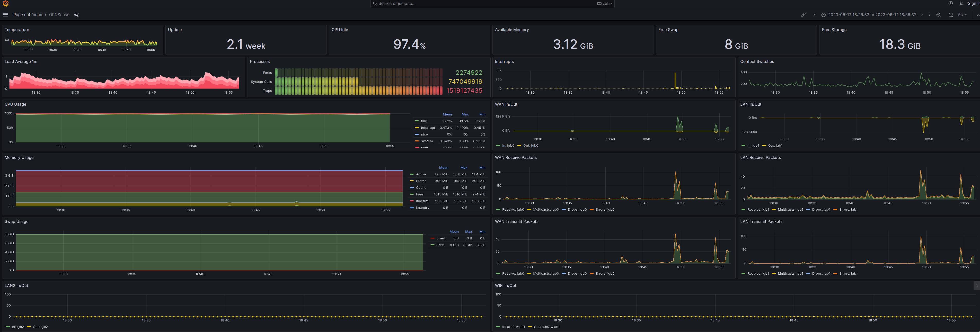Shift time range forward
The height and width of the screenshot is (332, 980).
929,15
